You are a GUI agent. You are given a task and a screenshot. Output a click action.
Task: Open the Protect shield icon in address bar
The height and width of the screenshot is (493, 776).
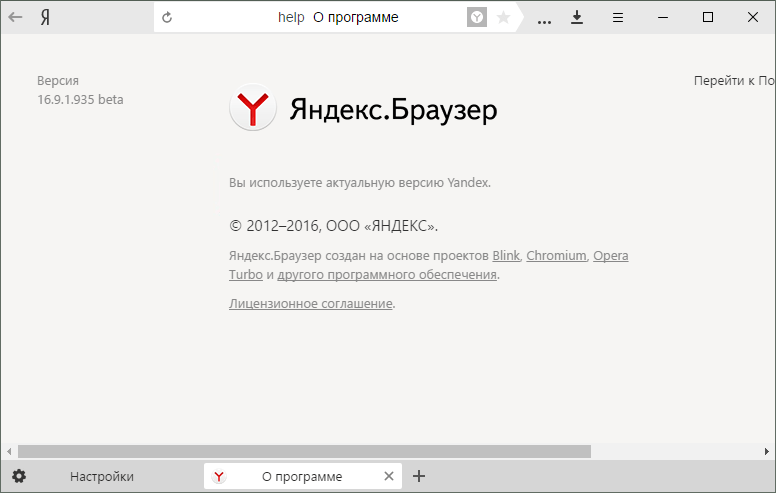[477, 18]
